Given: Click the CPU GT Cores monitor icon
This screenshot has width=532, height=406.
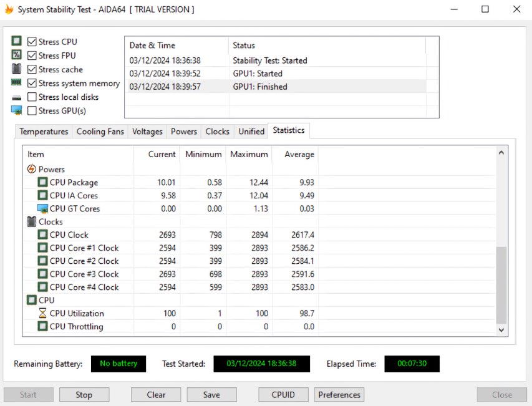Looking at the screenshot, I should [42, 208].
